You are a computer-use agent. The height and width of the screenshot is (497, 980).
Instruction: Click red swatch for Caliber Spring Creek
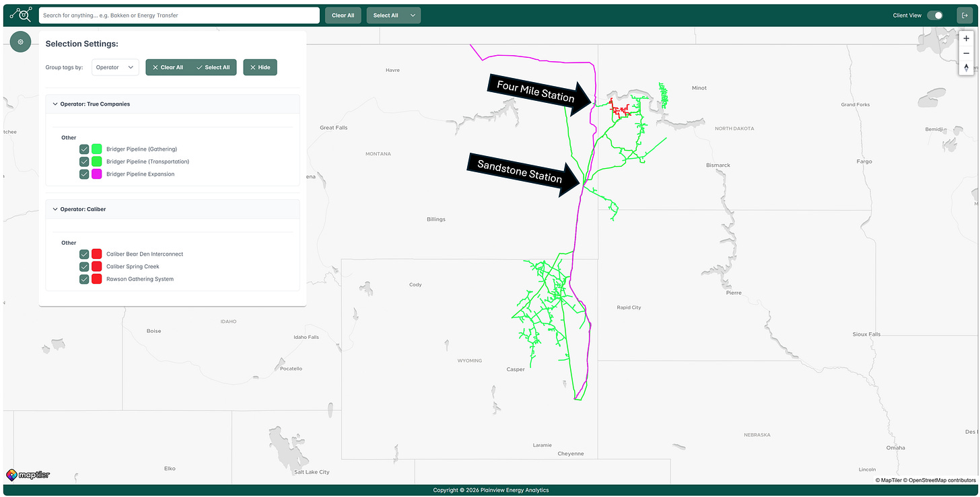(x=97, y=266)
